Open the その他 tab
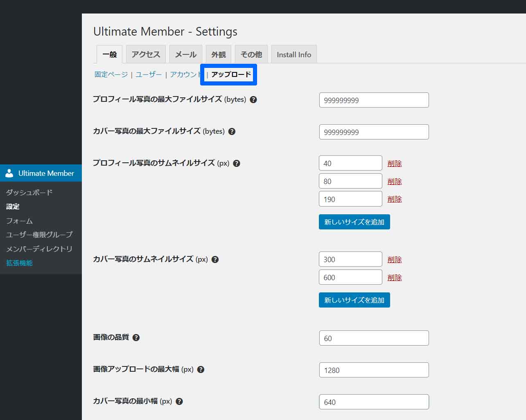The width and height of the screenshot is (526, 420). [251, 54]
